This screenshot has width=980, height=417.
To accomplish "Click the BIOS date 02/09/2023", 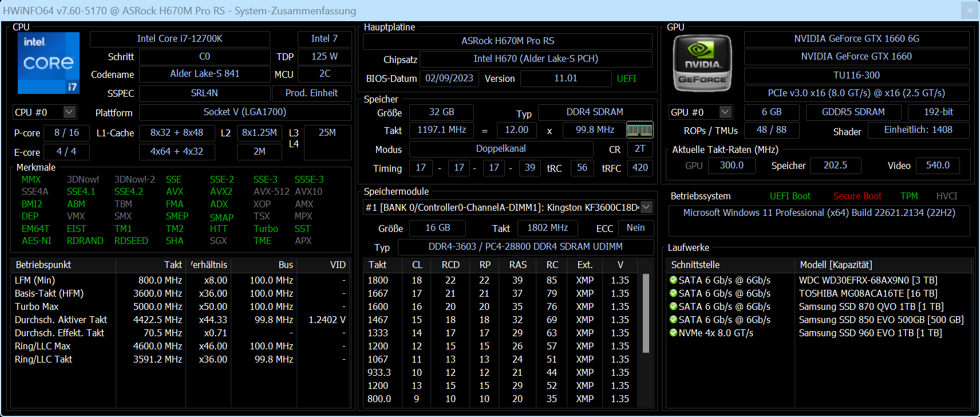I will (449, 78).
